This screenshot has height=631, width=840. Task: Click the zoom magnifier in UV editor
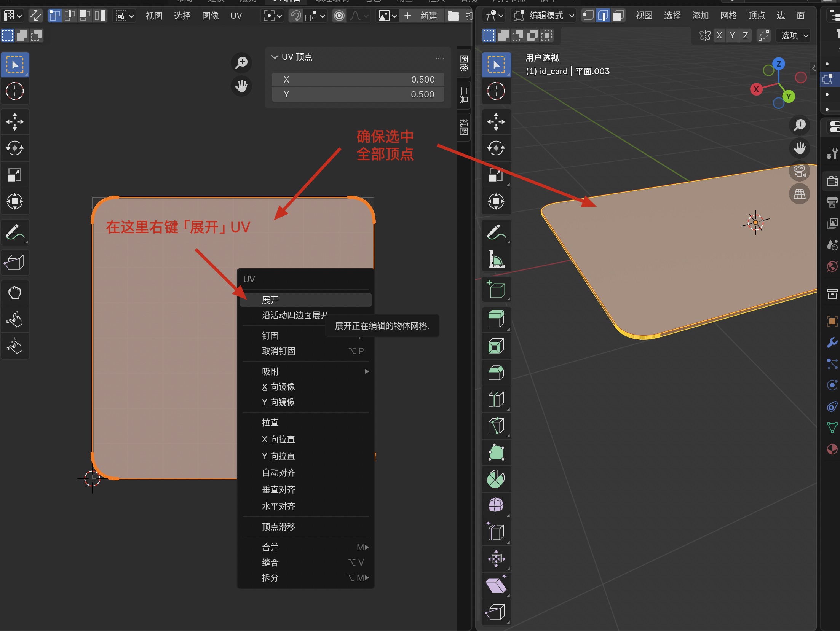click(x=241, y=63)
